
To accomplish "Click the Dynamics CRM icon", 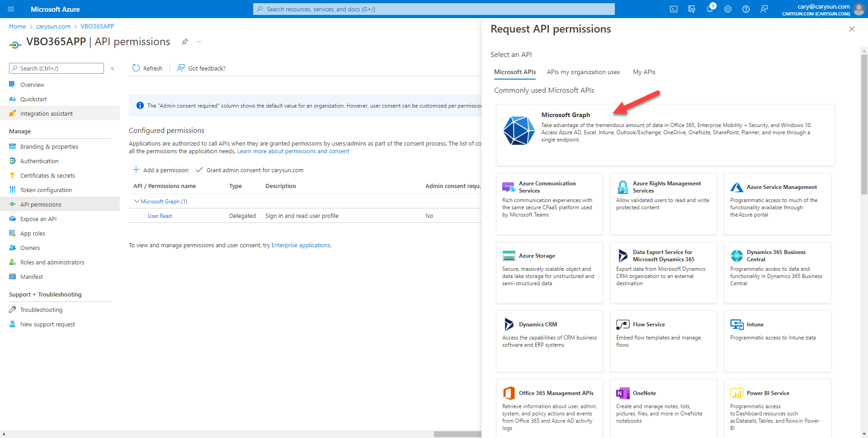I will click(509, 324).
